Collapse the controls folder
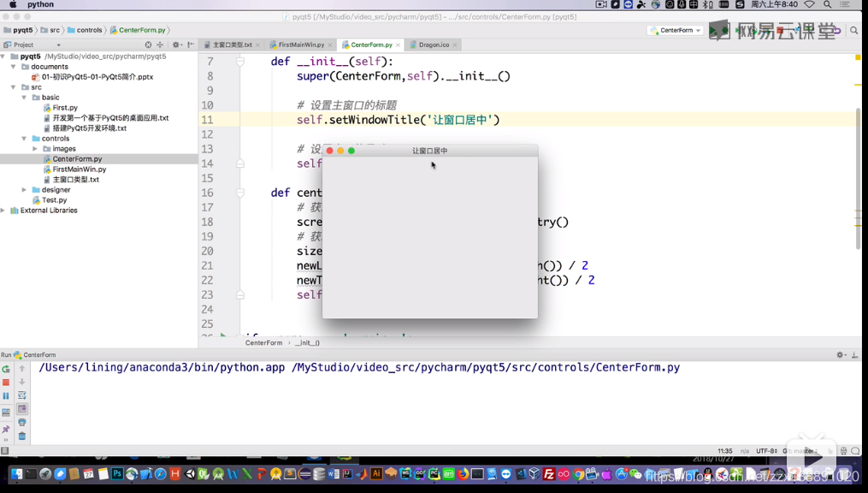This screenshot has height=493, width=868. click(x=24, y=139)
